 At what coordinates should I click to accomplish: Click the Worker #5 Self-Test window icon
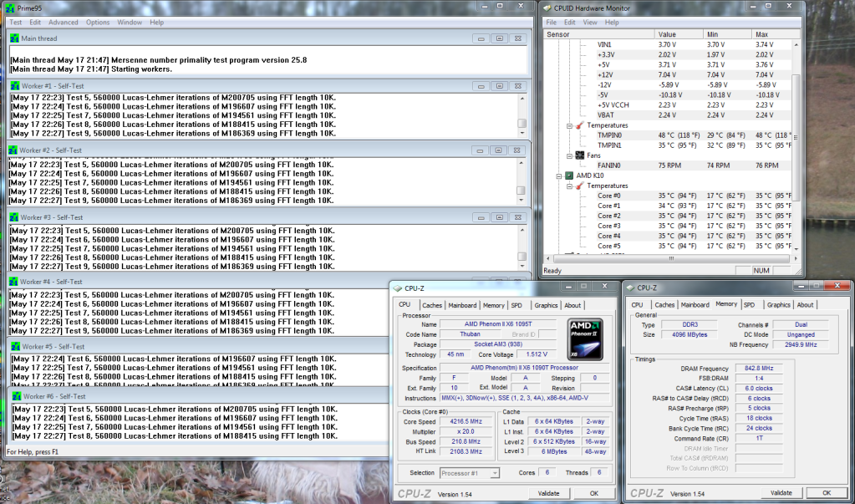(x=15, y=346)
